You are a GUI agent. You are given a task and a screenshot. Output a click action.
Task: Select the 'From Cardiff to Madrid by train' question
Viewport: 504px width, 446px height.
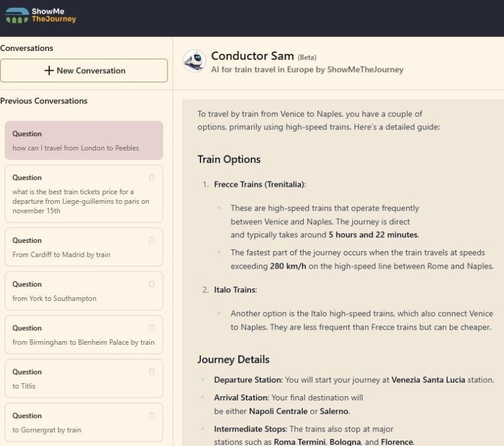coord(61,255)
